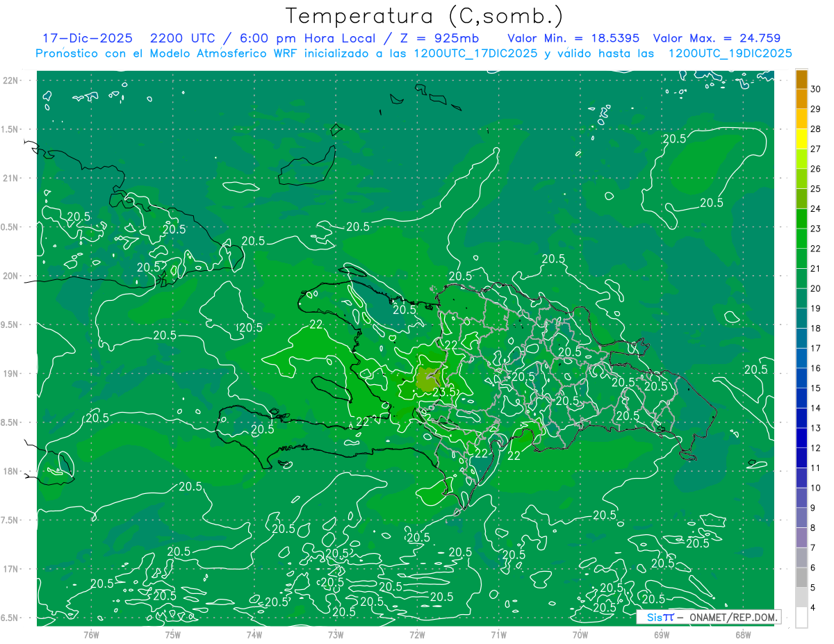Click the yellow swatch between 27 and 28

(801, 139)
